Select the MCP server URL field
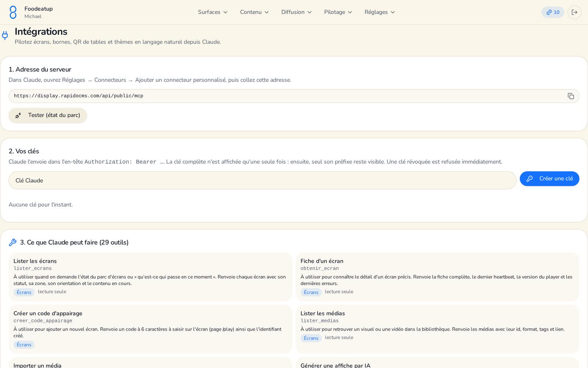The height and width of the screenshot is (368, 588). [x=294, y=96]
